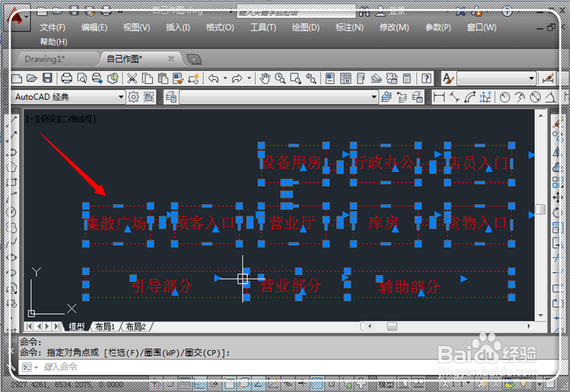Click the Arc Length dimension icon
The height and width of the screenshot is (392, 570).
pos(470,97)
